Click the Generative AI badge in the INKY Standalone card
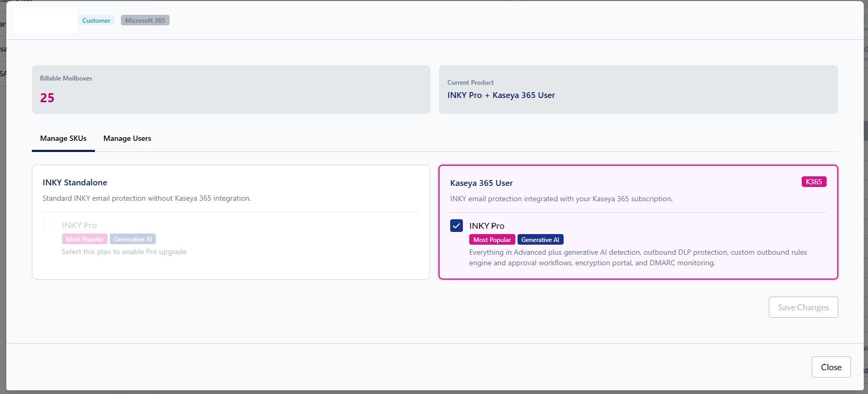Image resolution: width=868 pixels, height=394 pixels. point(133,239)
